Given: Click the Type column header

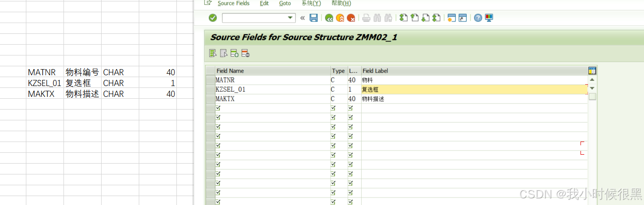Looking at the screenshot, I should pyautogui.click(x=339, y=71).
